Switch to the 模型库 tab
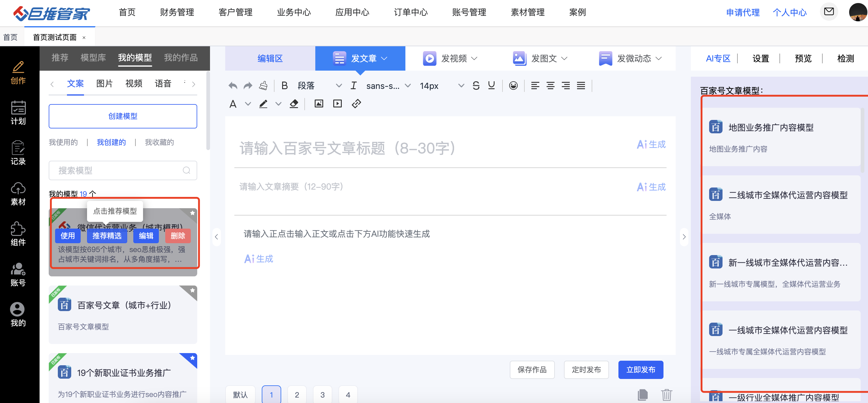 click(x=93, y=58)
